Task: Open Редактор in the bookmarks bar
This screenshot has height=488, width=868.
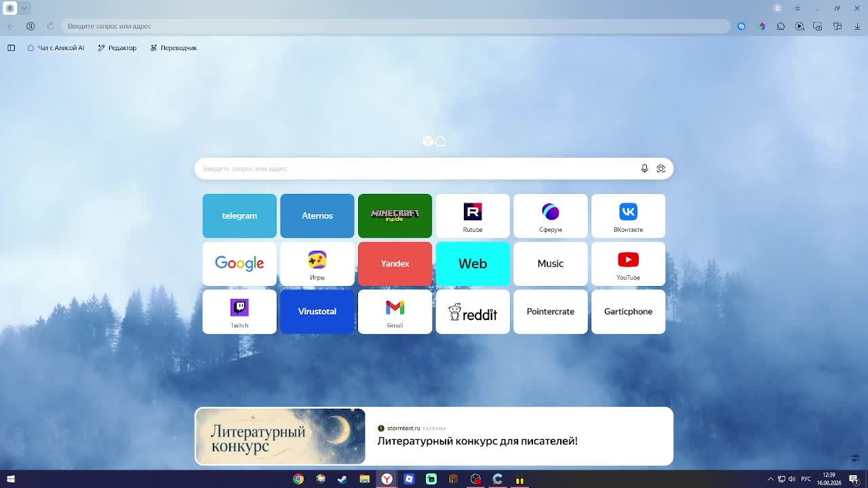Action: tap(117, 48)
